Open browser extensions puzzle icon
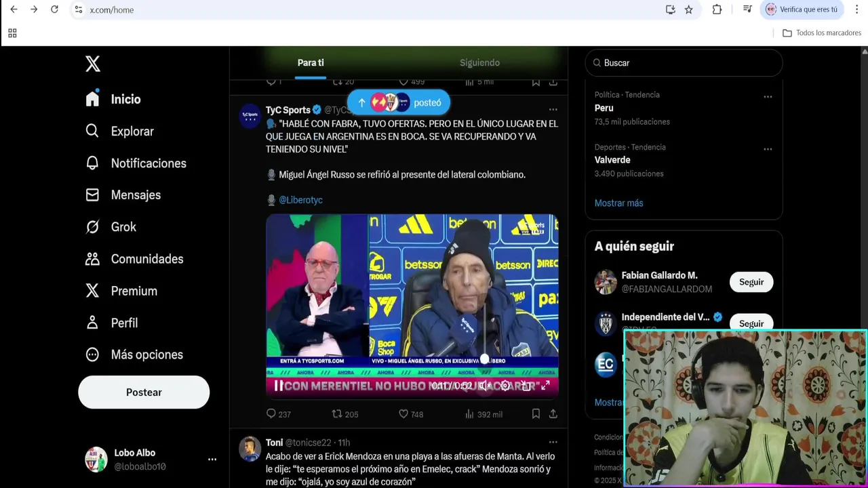868x488 pixels. tap(717, 9)
